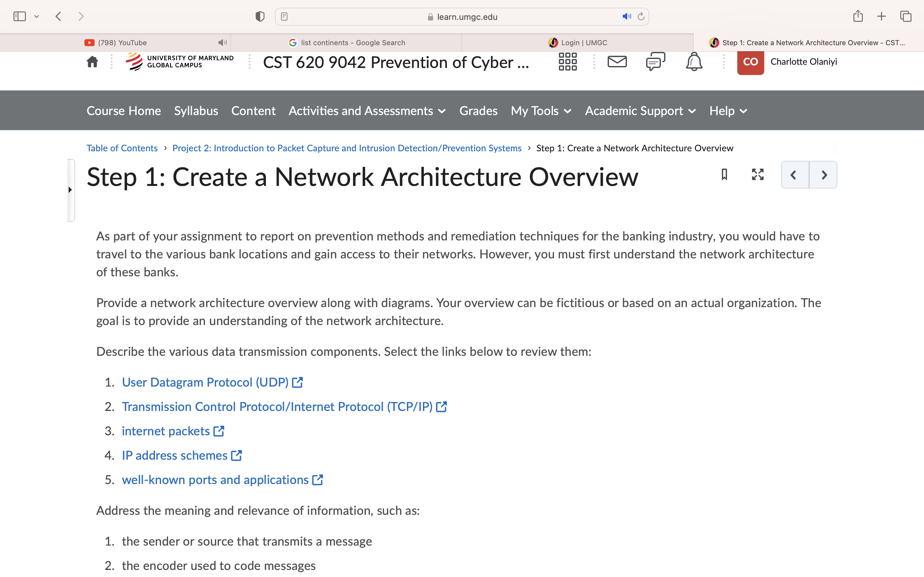The image size is (924, 577).
Task: Open the email envelope icon
Action: [617, 62]
